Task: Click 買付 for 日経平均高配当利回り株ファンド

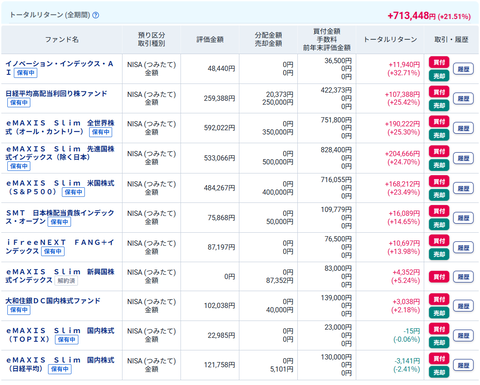Action: coord(439,92)
